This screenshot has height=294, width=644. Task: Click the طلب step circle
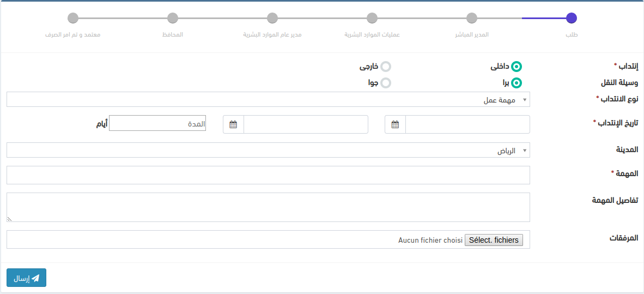click(x=571, y=18)
